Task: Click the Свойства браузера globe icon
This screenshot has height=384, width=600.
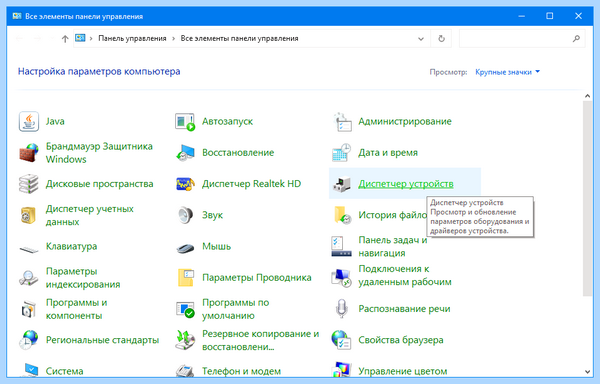Action: coord(341,340)
